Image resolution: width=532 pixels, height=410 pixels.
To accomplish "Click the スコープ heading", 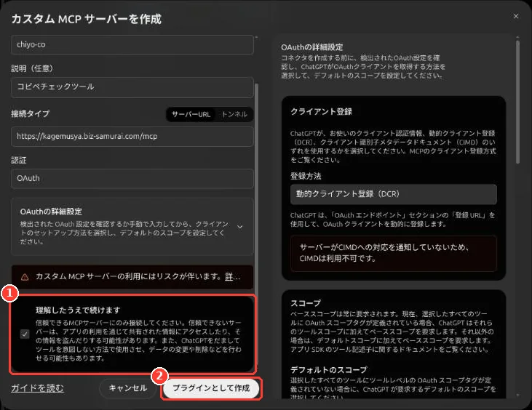I will pyautogui.click(x=306, y=303).
